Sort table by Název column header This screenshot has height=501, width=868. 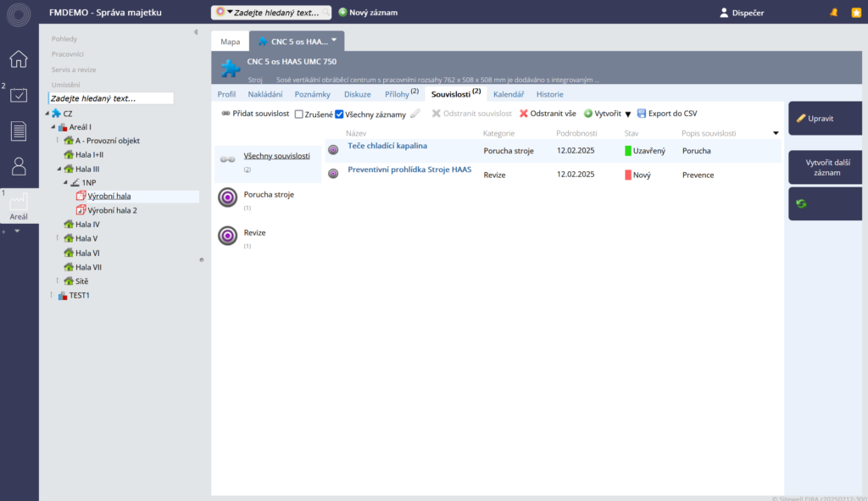click(356, 133)
